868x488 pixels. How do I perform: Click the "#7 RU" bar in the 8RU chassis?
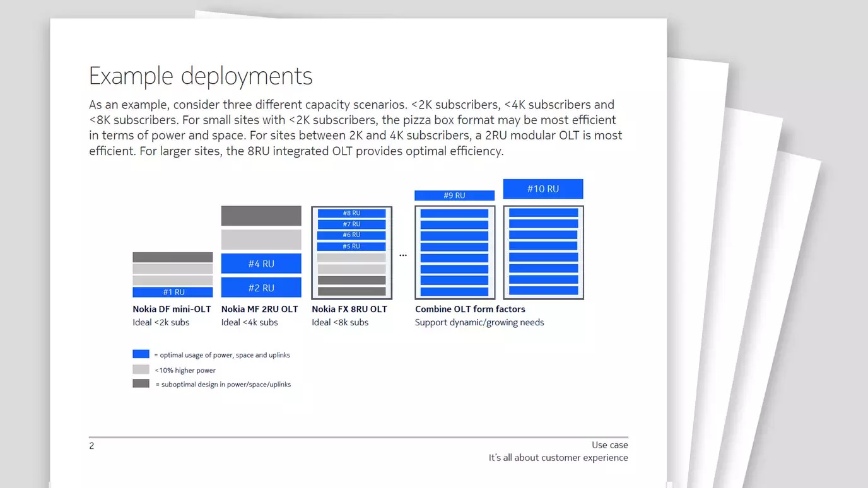click(x=351, y=224)
